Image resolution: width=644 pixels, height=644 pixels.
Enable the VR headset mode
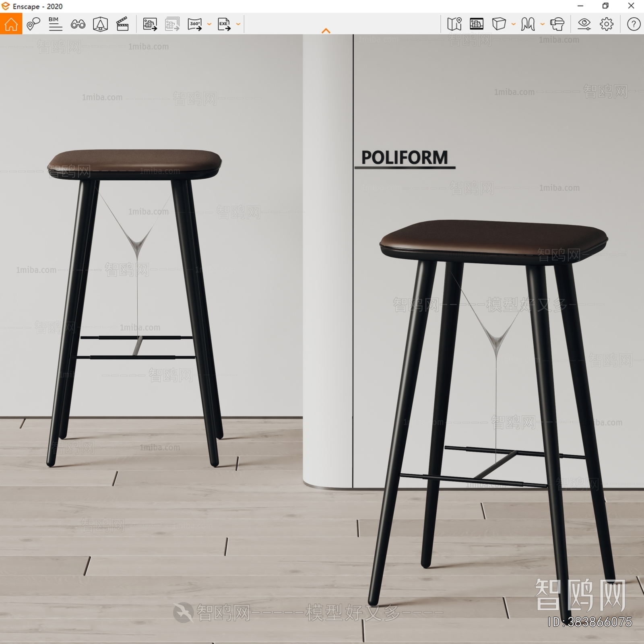coord(557,24)
